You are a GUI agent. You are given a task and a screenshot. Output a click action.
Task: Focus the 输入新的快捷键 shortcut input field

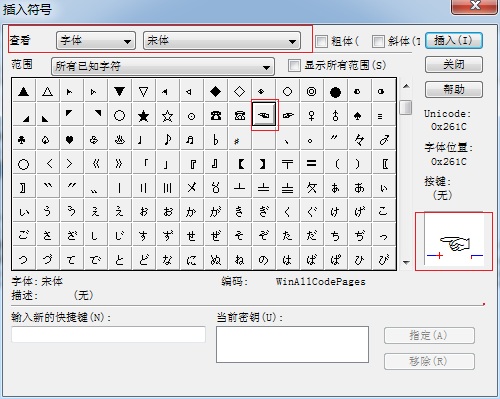(108, 334)
